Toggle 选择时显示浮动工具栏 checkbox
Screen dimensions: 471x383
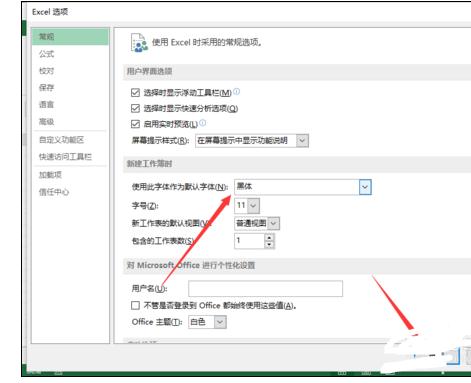click(135, 92)
